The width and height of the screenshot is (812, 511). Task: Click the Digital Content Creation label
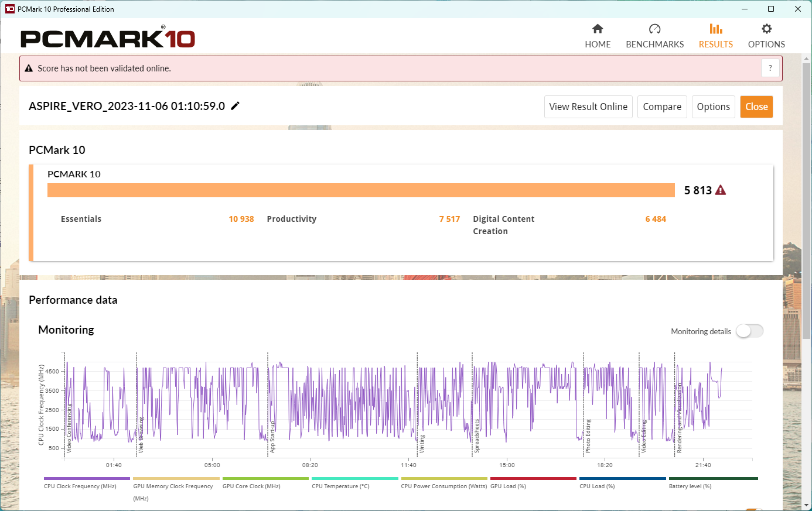pos(504,225)
